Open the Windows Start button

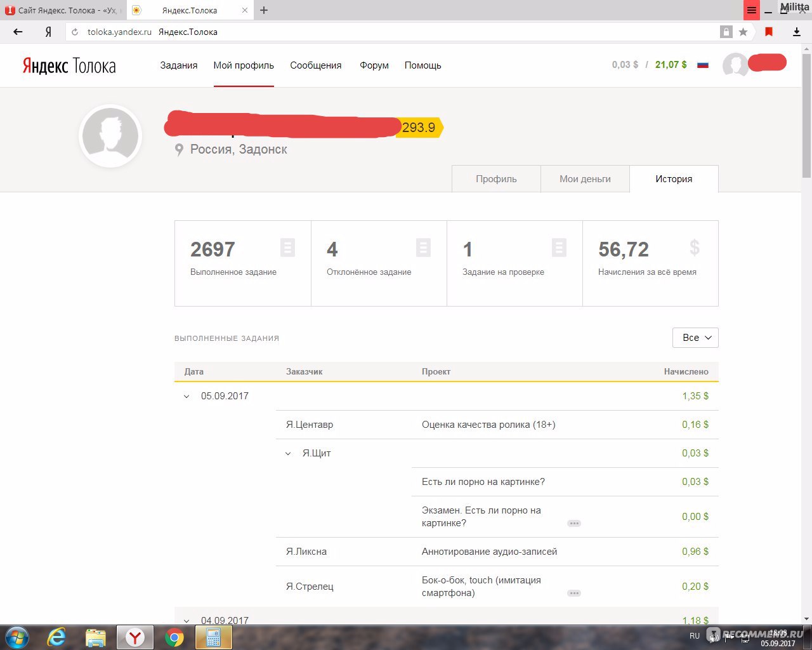click(17, 637)
